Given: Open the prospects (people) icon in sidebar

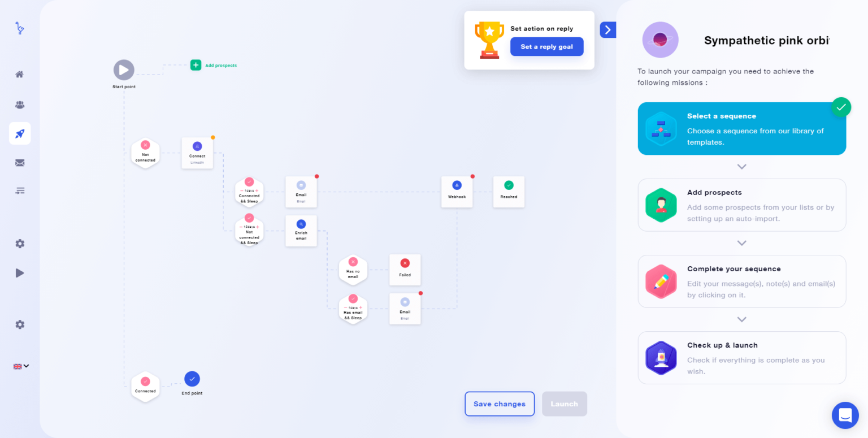Looking at the screenshot, I should coord(20,105).
